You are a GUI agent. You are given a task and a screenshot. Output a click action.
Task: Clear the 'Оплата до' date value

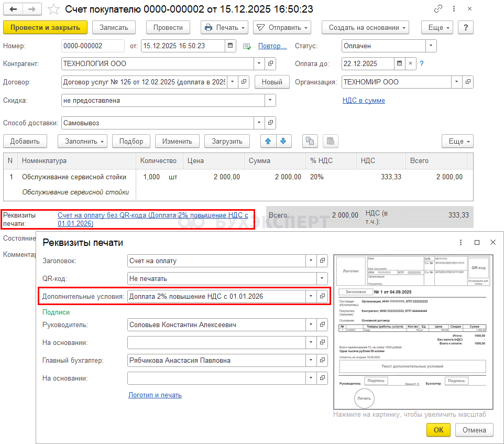pyautogui.click(x=411, y=64)
